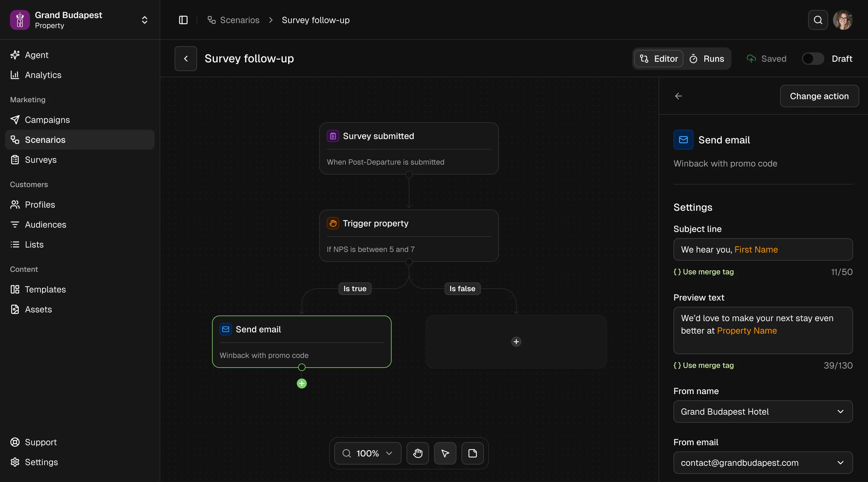This screenshot has width=868, height=482.
Task: Open Surveys in the sidebar
Action: [80, 159]
